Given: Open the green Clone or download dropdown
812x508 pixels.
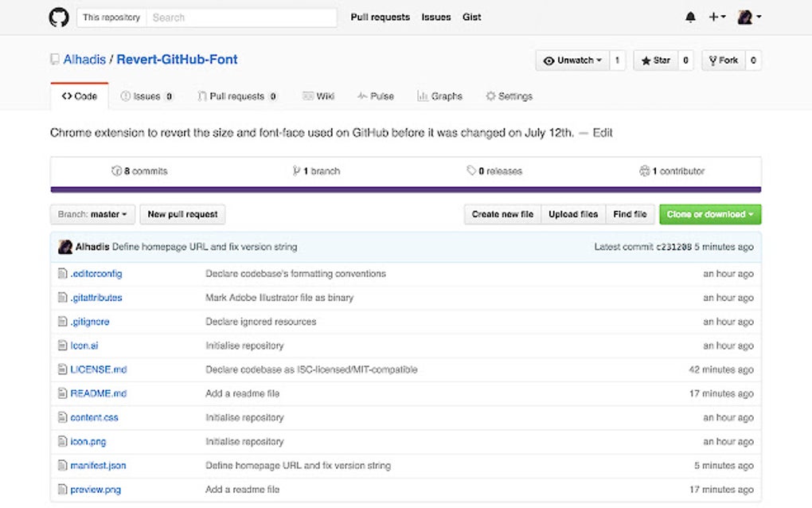Looking at the screenshot, I should (x=709, y=213).
